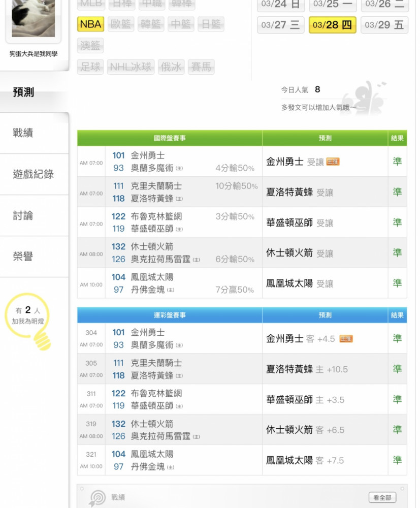Image resolution: width=420 pixels, height=508 pixels.
Task: Click prediction 休士頓火箭 受讓
Action: [300, 253]
